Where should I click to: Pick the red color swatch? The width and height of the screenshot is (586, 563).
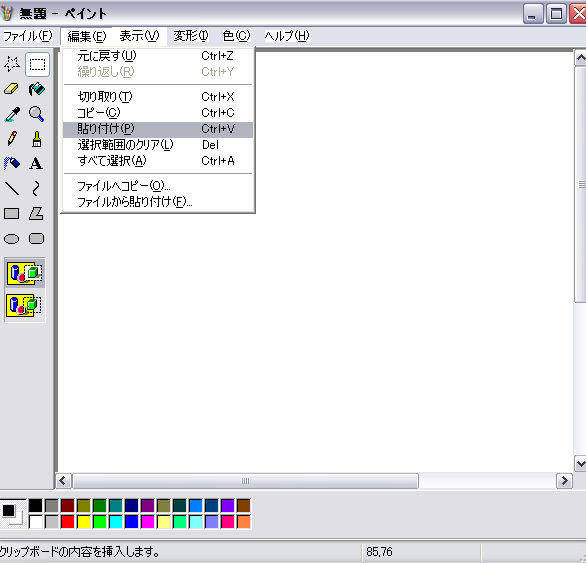68,522
